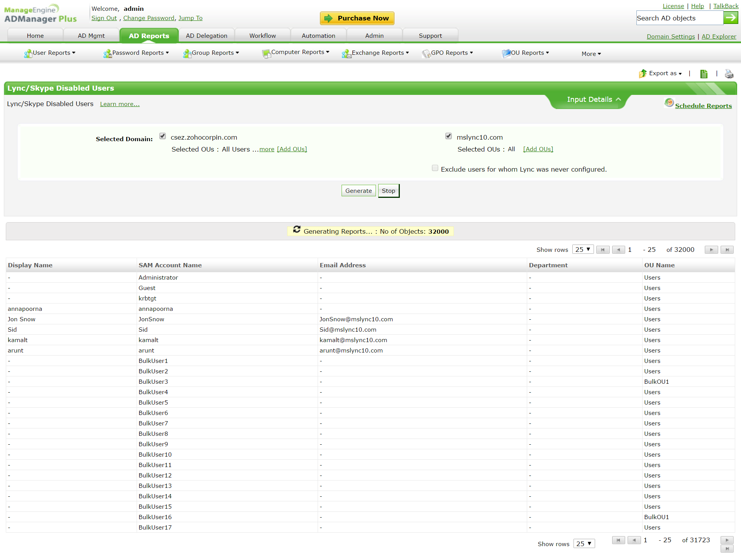Switch to the AD Mgmt tab
The image size is (741, 560).
91,35
